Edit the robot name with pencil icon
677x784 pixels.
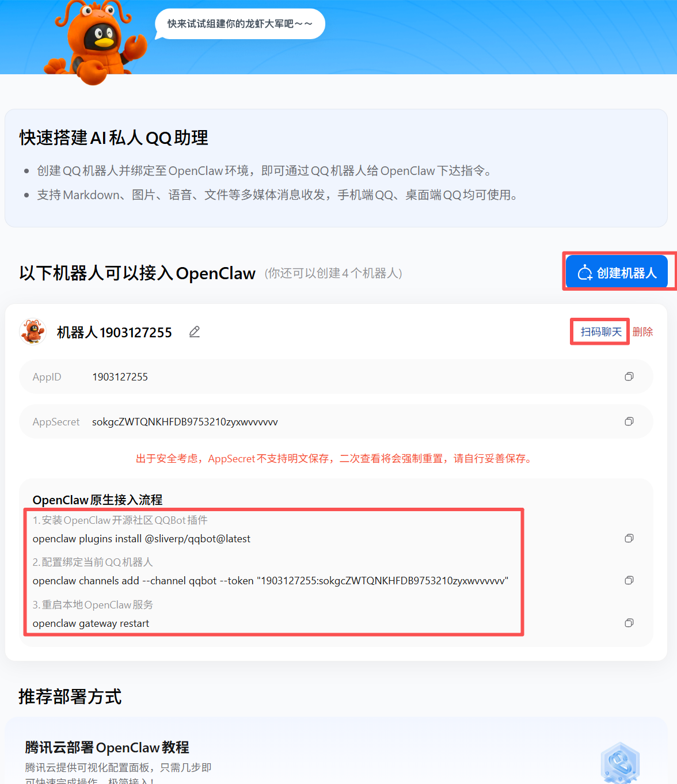(x=194, y=332)
